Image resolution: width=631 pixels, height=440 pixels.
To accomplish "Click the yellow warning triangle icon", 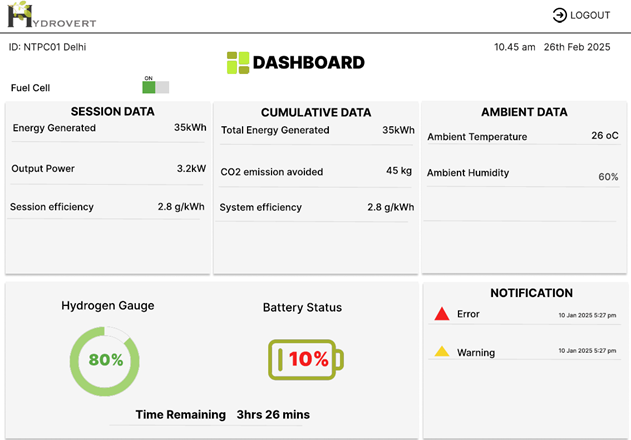I will [x=441, y=352].
